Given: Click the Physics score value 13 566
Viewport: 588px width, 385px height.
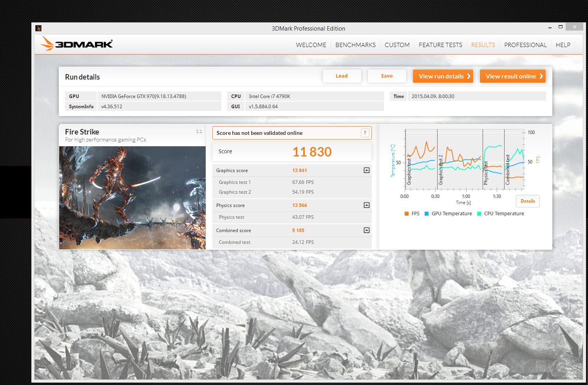Looking at the screenshot, I should pyautogui.click(x=299, y=205).
